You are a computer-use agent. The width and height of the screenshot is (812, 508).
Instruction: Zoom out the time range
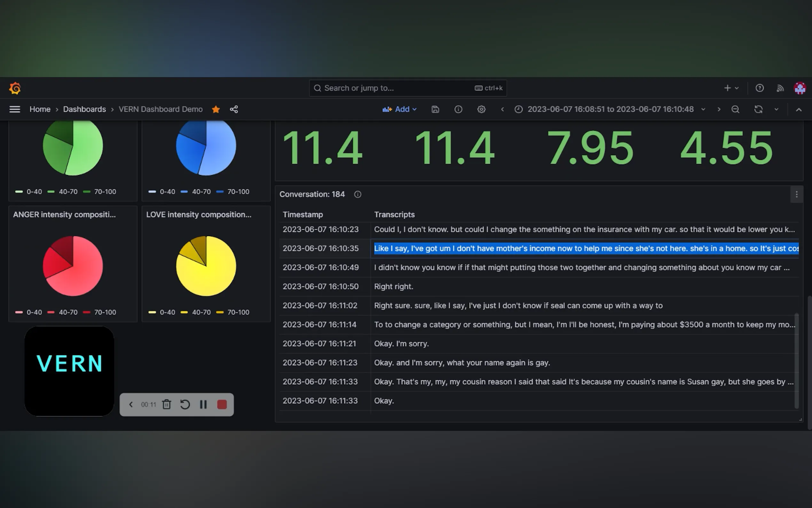pos(735,109)
